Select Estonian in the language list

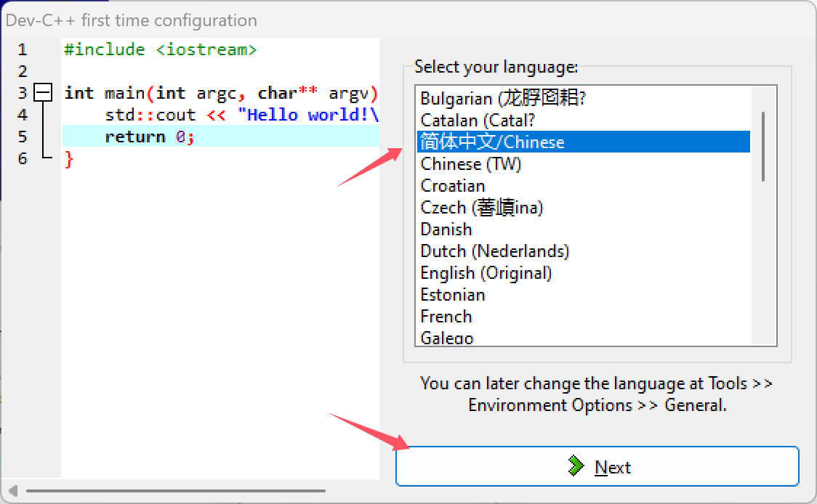584,296
